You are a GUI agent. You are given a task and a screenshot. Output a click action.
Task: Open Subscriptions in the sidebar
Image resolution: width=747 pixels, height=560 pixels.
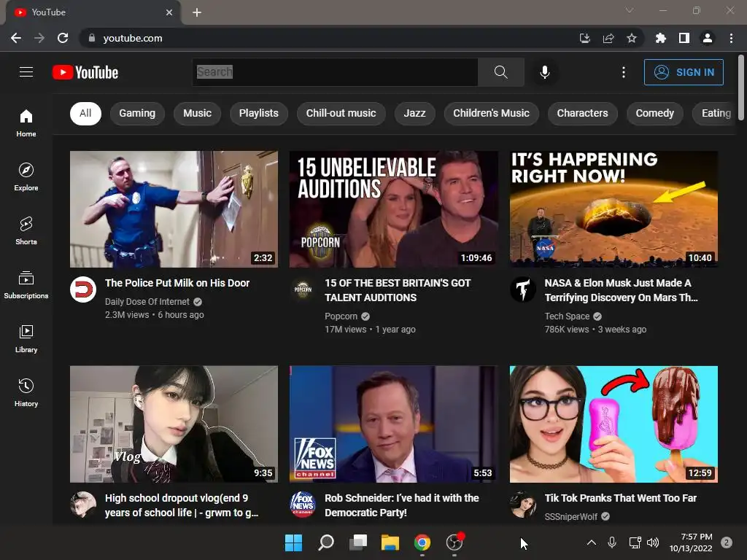point(26,285)
